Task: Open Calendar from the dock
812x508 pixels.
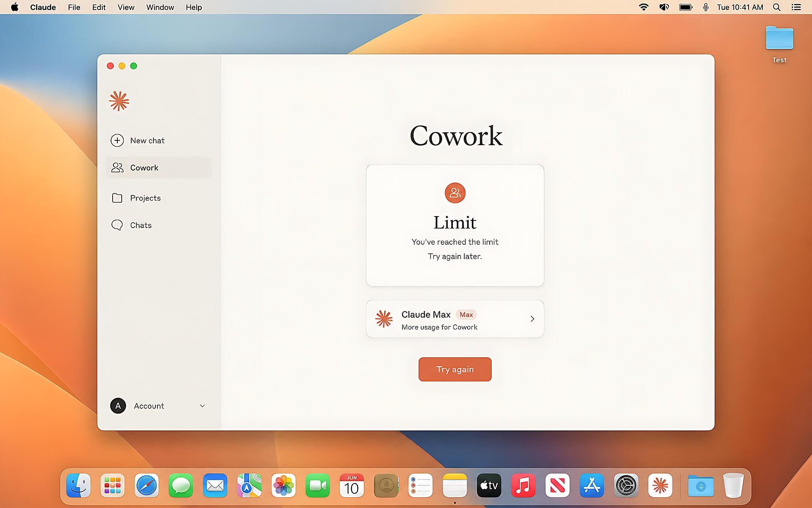Action: (x=352, y=485)
